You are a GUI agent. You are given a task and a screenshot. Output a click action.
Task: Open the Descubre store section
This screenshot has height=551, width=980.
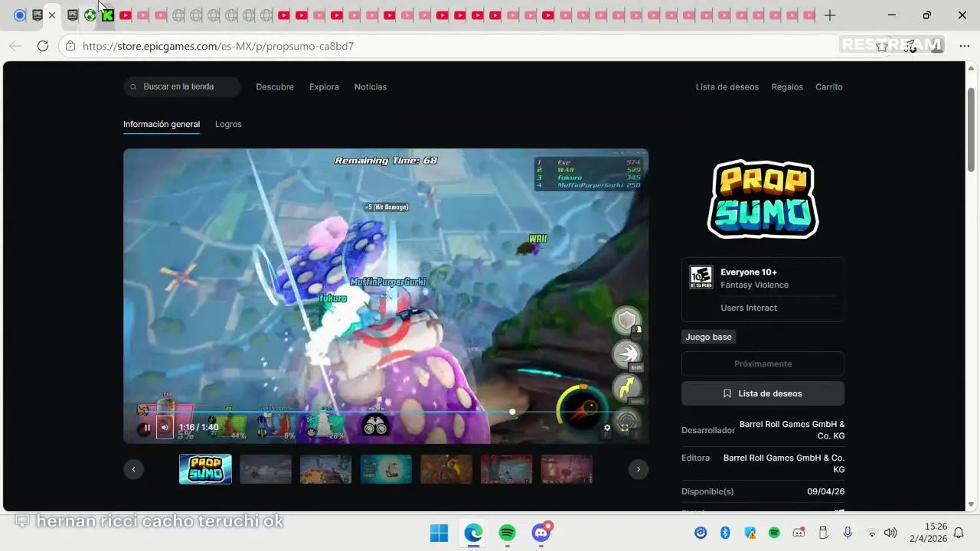(275, 87)
